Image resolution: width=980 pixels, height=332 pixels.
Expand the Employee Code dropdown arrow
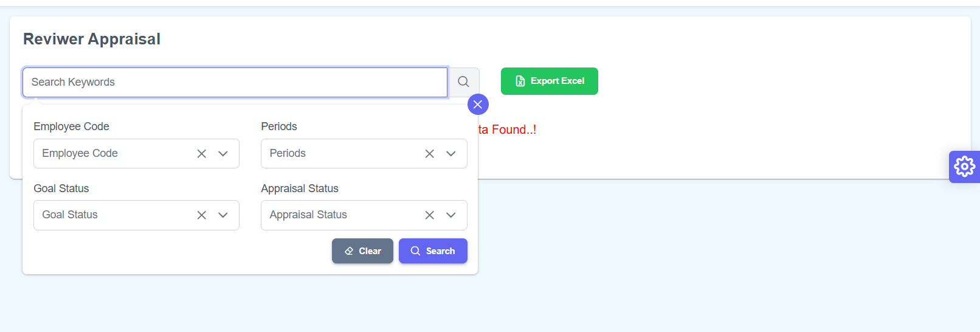(x=223, y=154)
